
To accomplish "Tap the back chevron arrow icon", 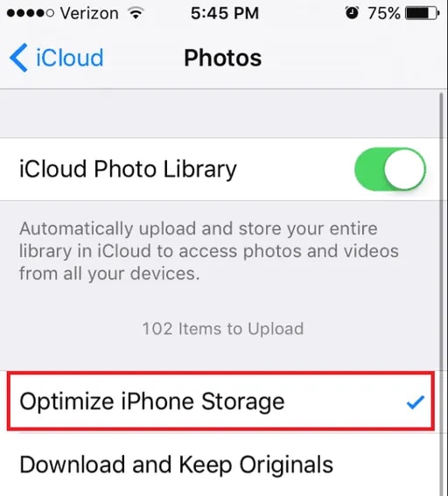I will (18, 58).
